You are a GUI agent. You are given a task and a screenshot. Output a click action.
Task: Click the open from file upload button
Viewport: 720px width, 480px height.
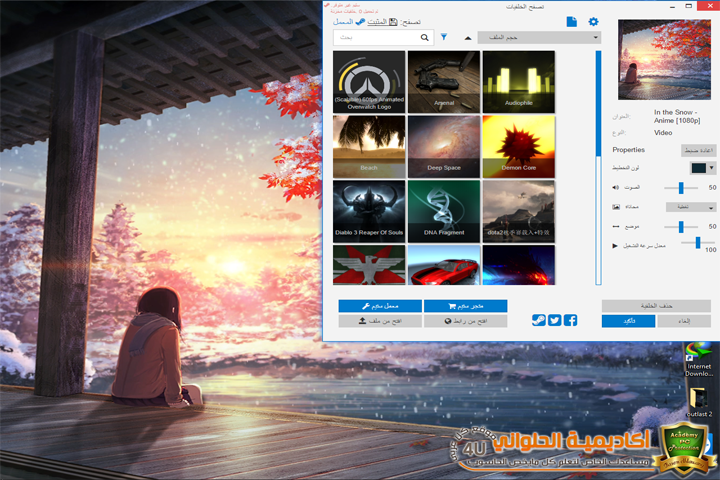tap(380, 321)
